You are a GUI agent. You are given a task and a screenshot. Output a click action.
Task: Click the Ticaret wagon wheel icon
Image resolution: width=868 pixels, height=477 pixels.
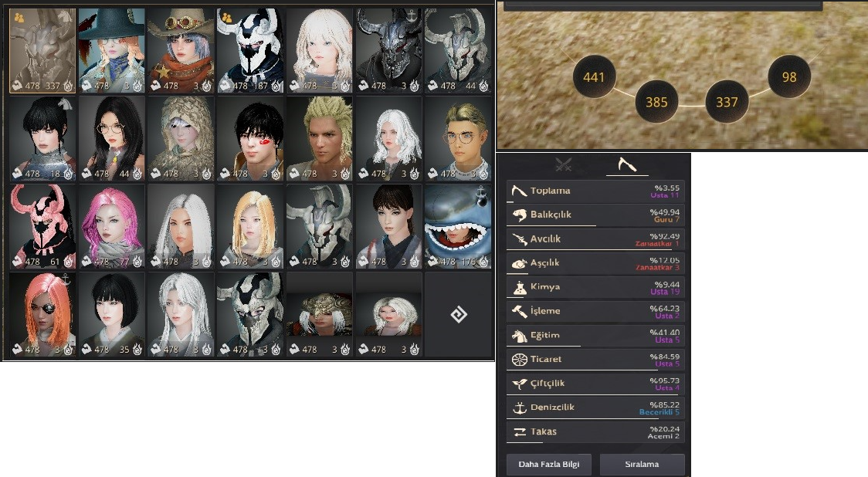click(x=519, y=360)
